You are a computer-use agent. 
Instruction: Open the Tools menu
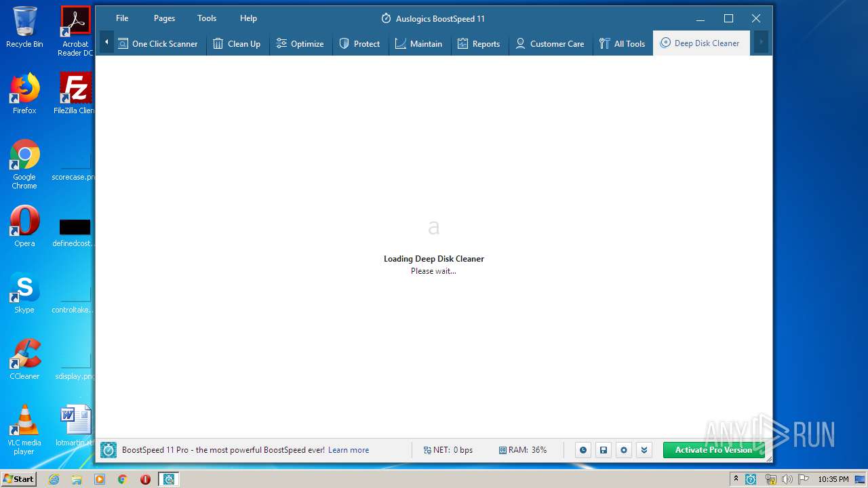[x=207, y=18]
